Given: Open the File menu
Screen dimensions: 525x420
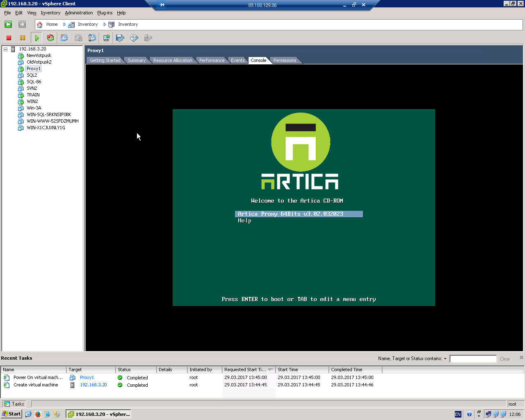Looking at the screenshot, I should (x=7, y=13).
